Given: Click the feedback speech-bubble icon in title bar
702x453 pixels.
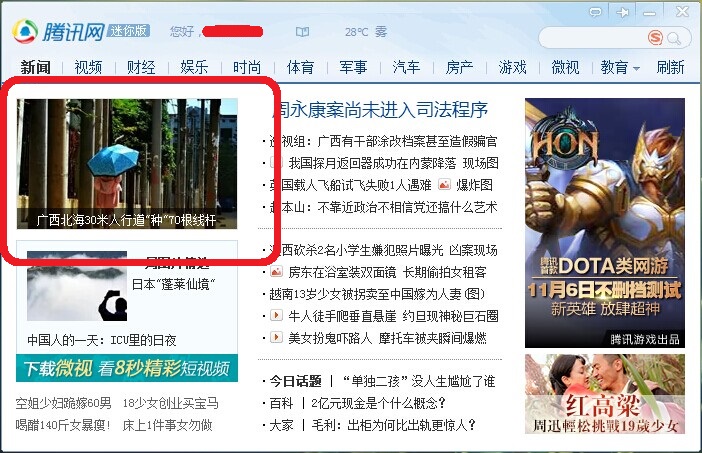Looking at the screenshot, I should pos(596,12).
